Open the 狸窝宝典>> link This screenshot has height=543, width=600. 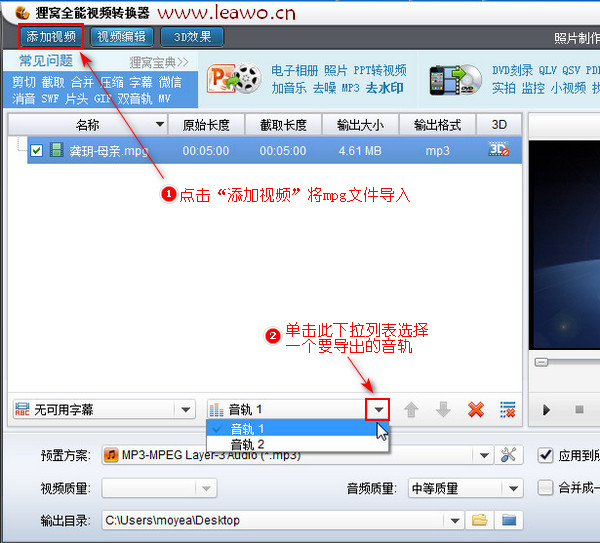click(159, 62)
